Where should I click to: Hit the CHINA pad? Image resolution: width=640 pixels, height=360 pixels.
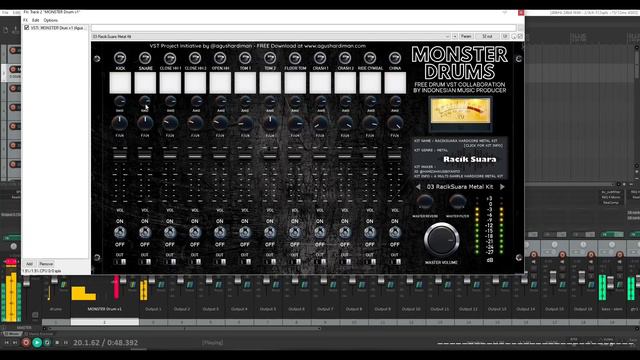click(395, 83)
